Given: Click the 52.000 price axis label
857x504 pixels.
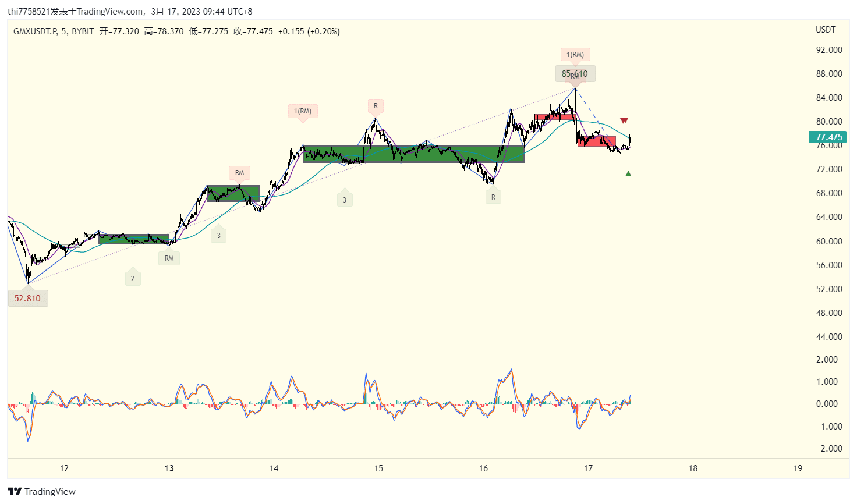Looking at the screenshot, I should pyautogui.click(x=829, y=289).
